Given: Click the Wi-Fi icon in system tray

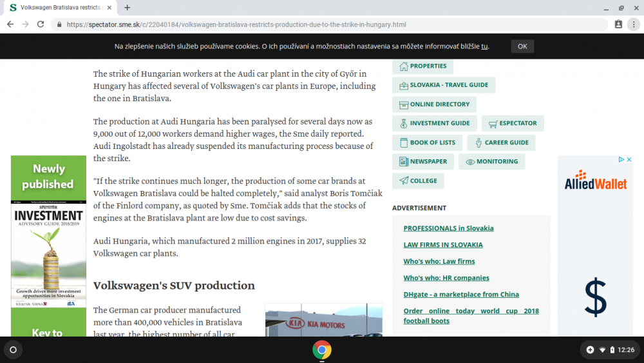Looking at the screenshot, I should 603,350.
